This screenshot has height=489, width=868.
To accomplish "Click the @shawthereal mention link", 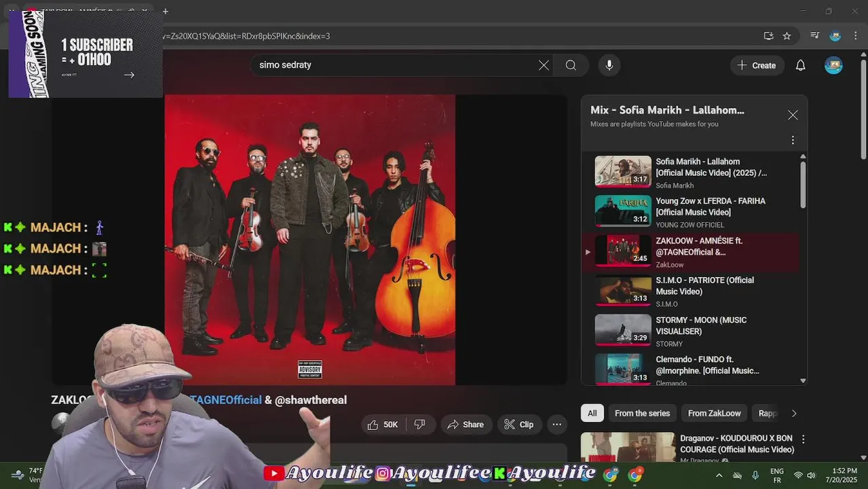I will tap(311, 400).
